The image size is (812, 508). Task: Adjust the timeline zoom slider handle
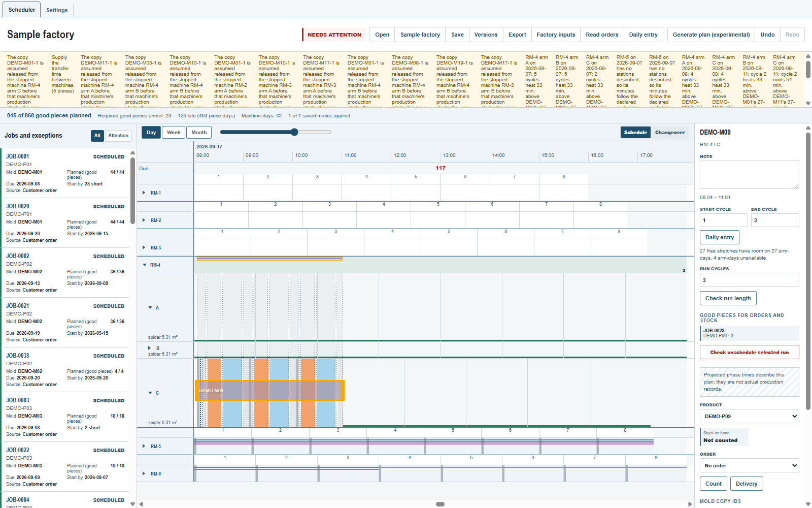pyautogui.click(x=294, y=132)
